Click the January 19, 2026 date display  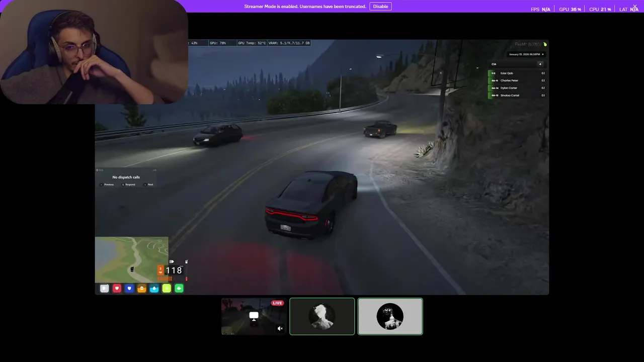(526, 54)
